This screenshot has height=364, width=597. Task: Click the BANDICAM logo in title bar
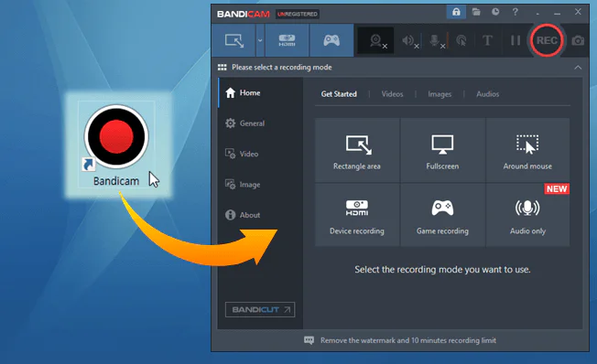click(x=244, y=14)
